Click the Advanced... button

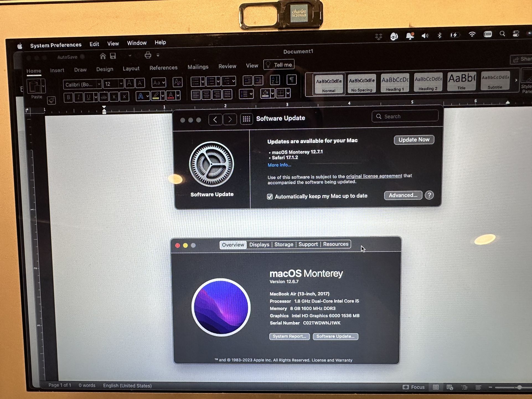[x=403, y=195]
